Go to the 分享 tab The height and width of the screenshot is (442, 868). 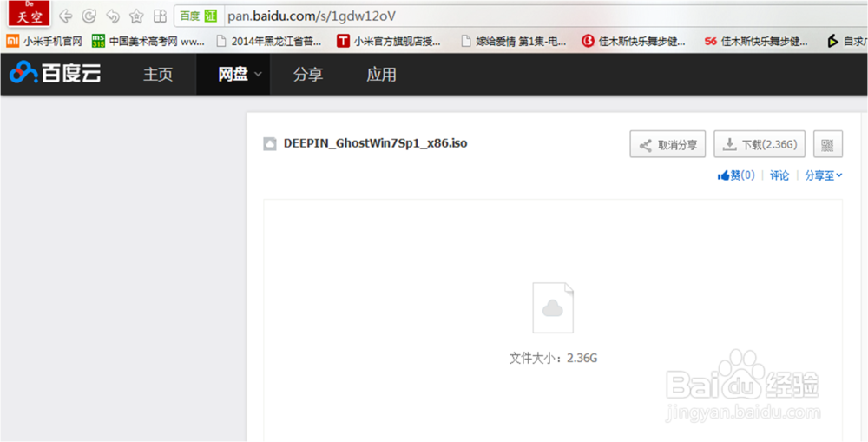click(x=308, y=74)
